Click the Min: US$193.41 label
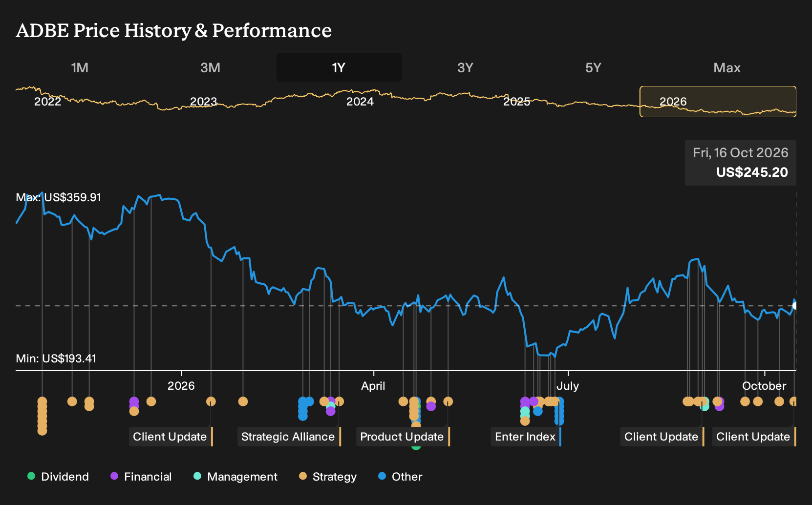 coord(56,358)
